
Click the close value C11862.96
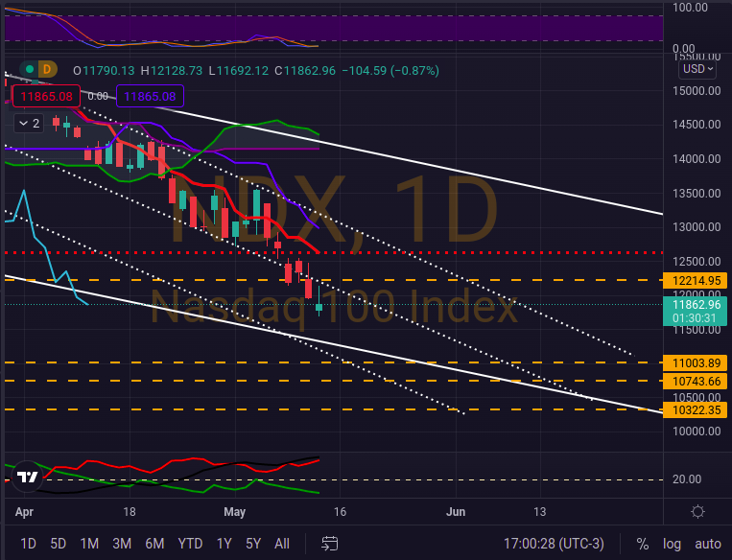pyautogui.click(x=305, y=70)
